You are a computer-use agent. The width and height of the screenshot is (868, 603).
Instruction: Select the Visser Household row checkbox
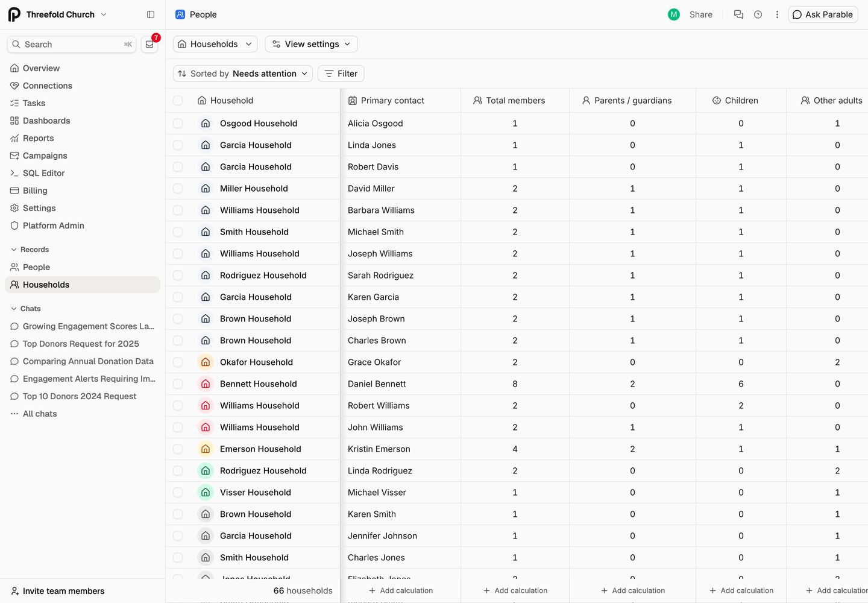(x=178, y=492)
